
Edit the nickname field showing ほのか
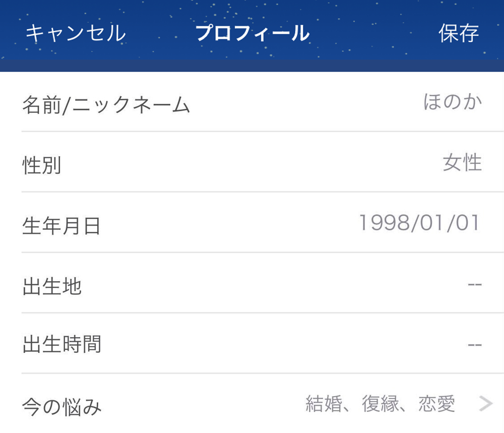(x=452, y=102)
